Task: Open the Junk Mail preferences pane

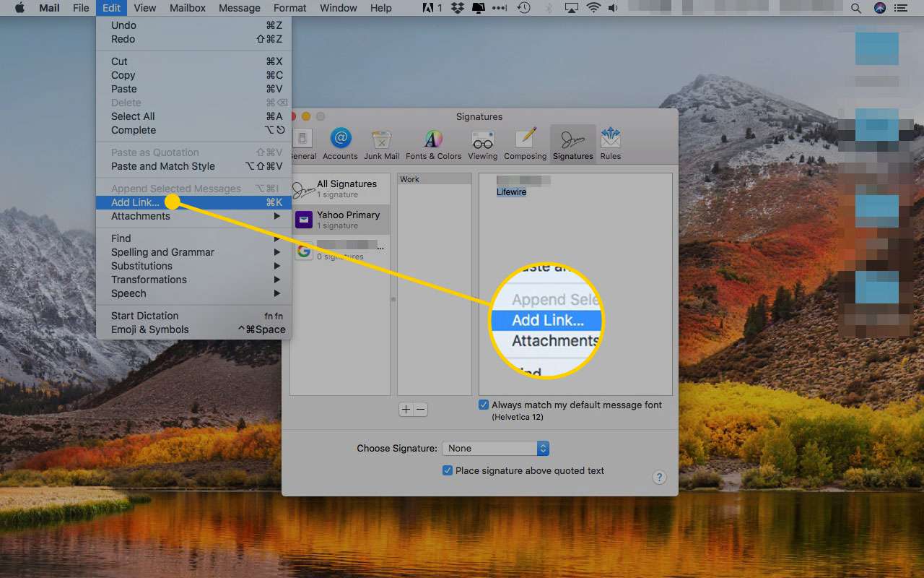Action: (x=381, y=144)
